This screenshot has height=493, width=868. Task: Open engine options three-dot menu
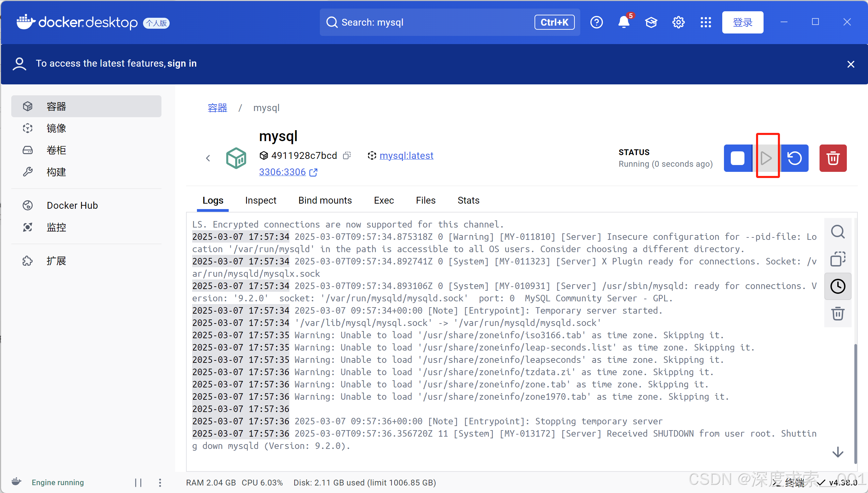160,482
